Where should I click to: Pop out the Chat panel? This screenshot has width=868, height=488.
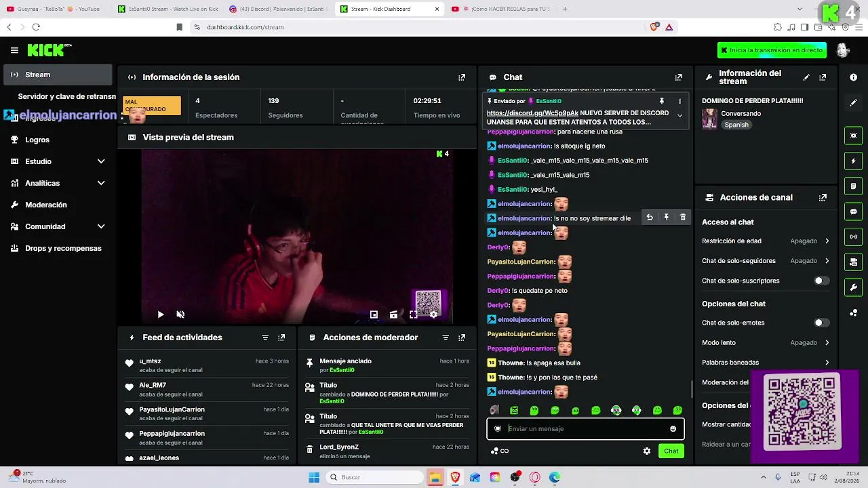tap(678, 77)
